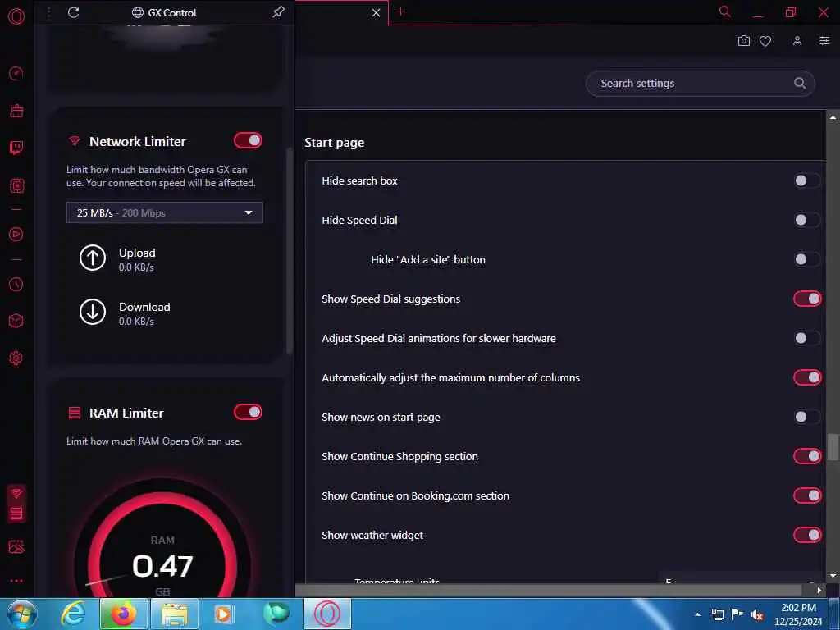Open the green Edge-style taskbar app
840x630 pixels.
coord(276,614)
